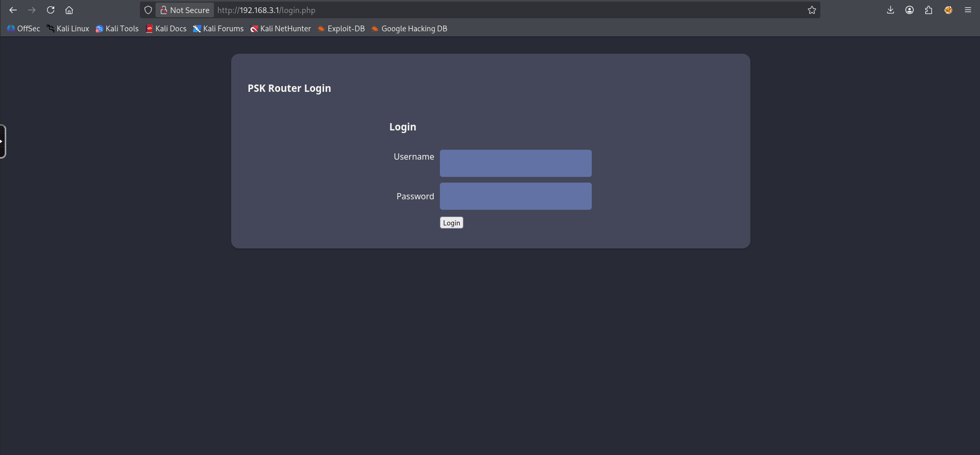Click into the Password field
Image resolution: width=980 pixels, height=455 pixels.
tap(516, 196)
